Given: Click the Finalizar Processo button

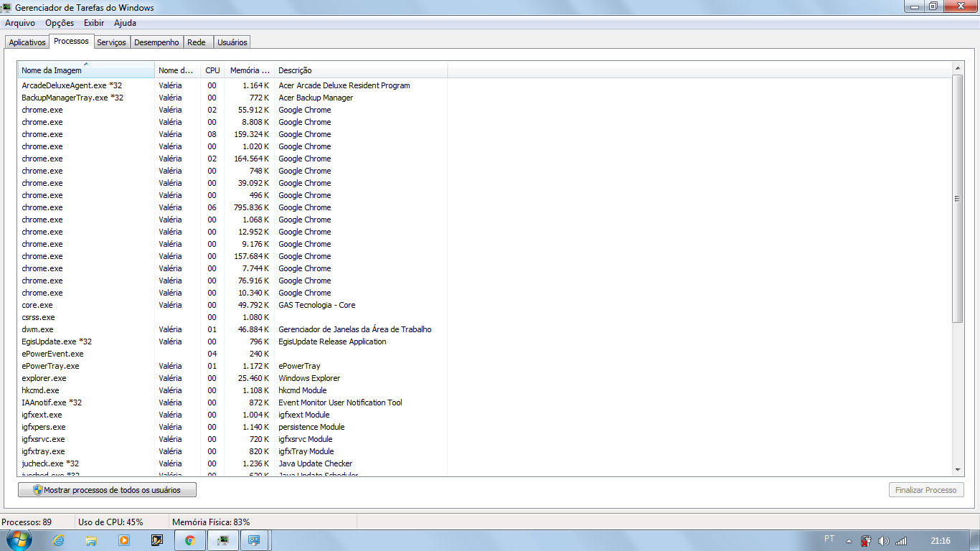Looking at the screenshot, I should (x=926, y=490).
